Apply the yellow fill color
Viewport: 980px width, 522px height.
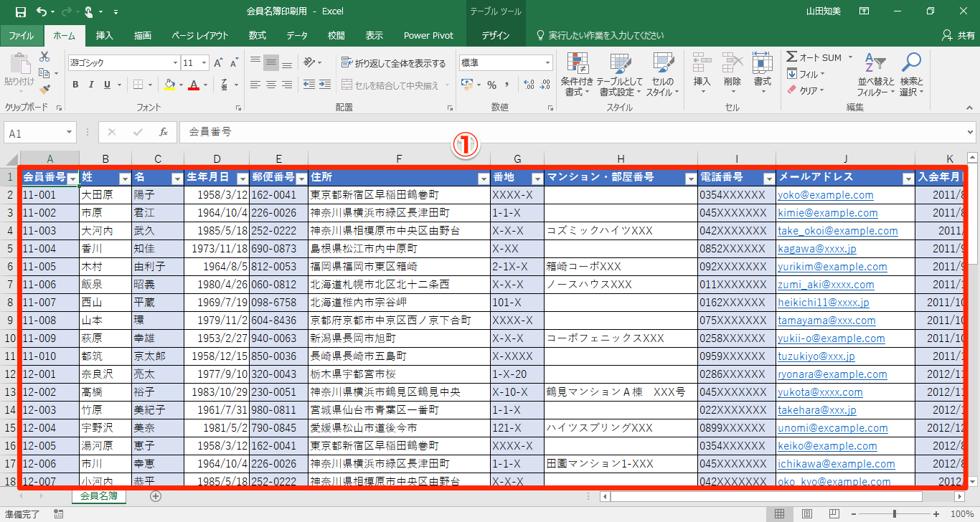coord(169,85)
